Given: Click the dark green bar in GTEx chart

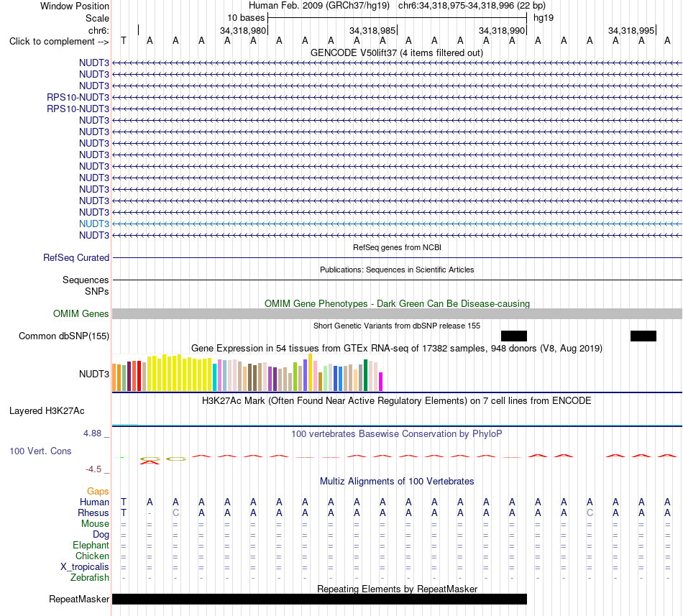Looking at the screenshot, I should click(365, 375).
